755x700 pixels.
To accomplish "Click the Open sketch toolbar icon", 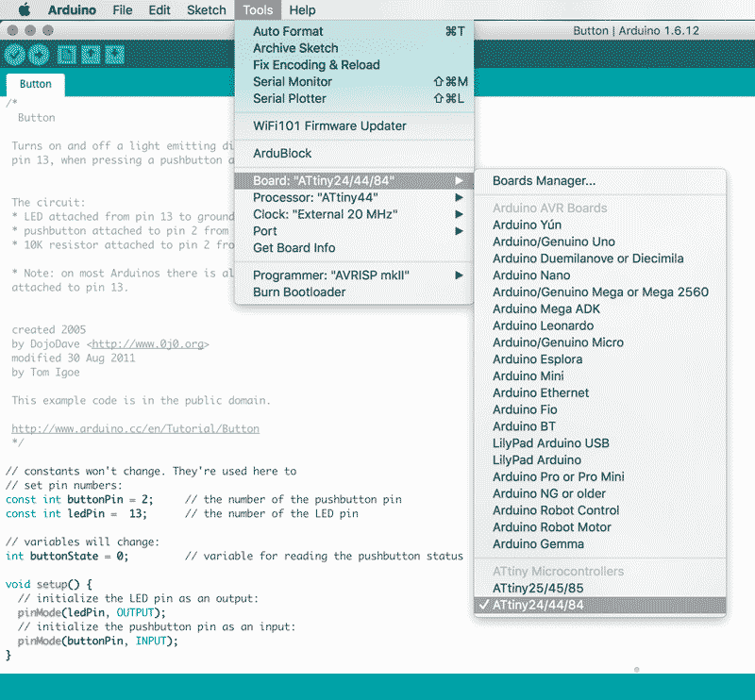I will pos(91,55).
